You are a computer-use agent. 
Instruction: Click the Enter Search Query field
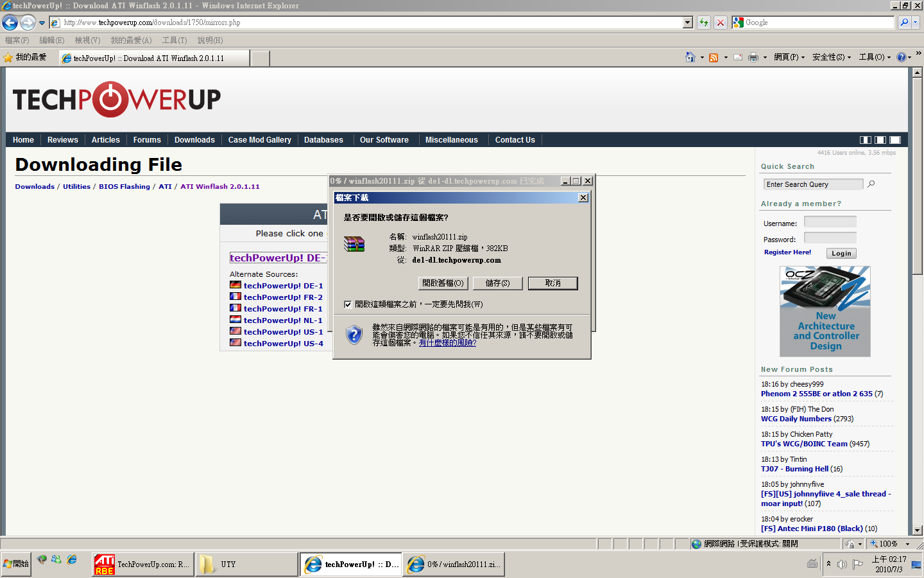click(813, 184)
